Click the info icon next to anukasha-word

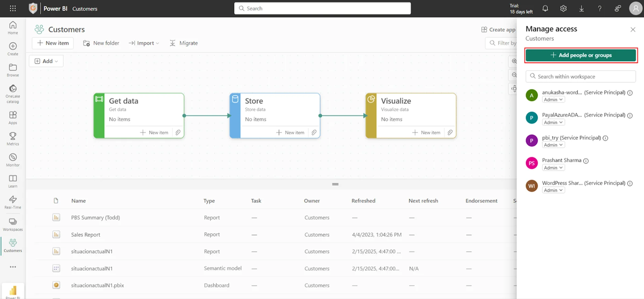630,92
